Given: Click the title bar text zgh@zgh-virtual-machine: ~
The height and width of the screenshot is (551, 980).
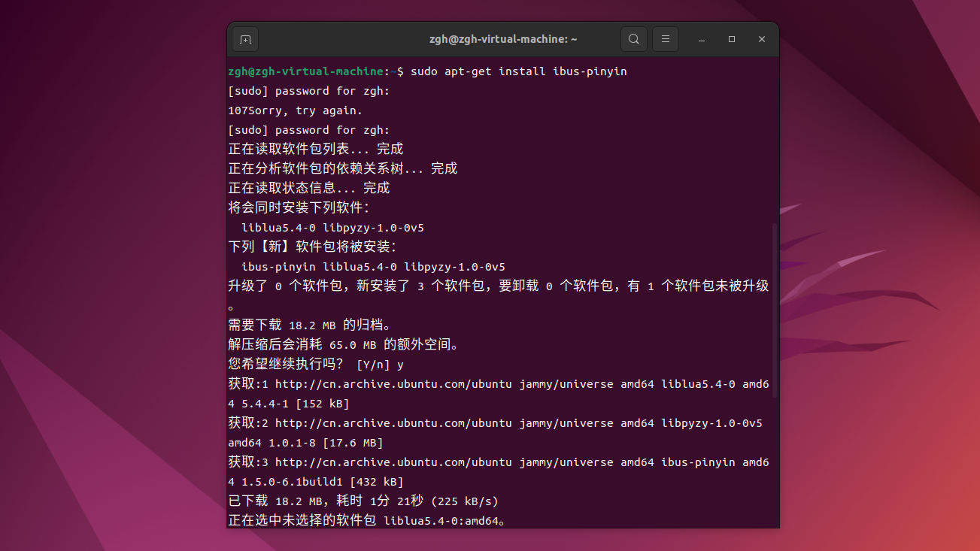Looking at the screenshot, I should tap(502, 39).
